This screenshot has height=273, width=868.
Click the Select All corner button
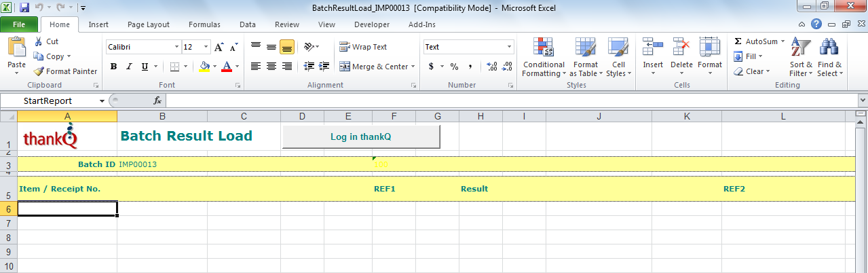point(8,116)
